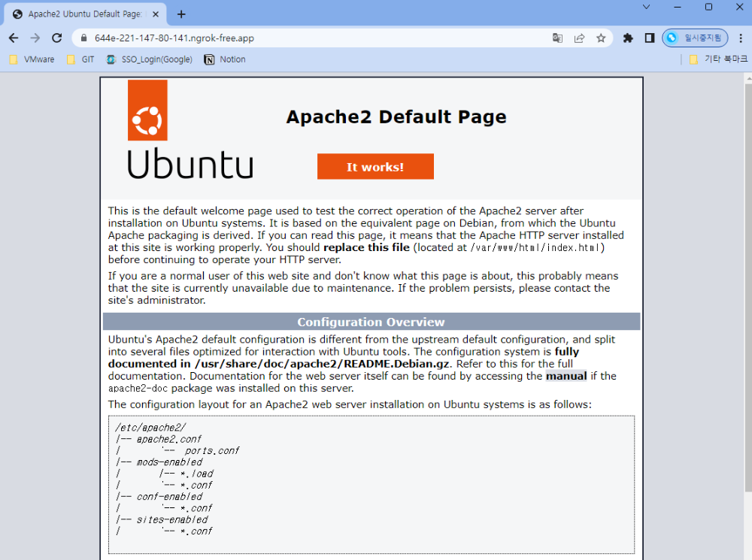Screen dimensions: 752x560
Task: Minimize the Chrome window
Action: (678, 7)
